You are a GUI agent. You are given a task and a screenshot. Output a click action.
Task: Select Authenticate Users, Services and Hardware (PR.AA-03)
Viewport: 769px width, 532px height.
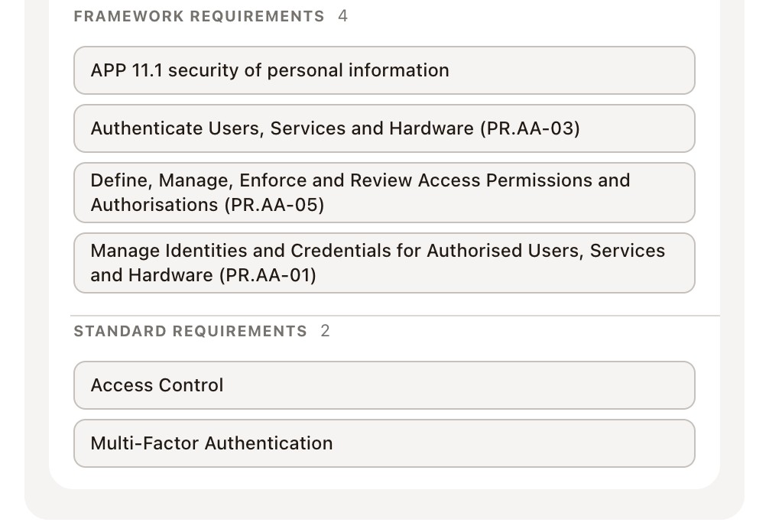(x=384, y=128)
